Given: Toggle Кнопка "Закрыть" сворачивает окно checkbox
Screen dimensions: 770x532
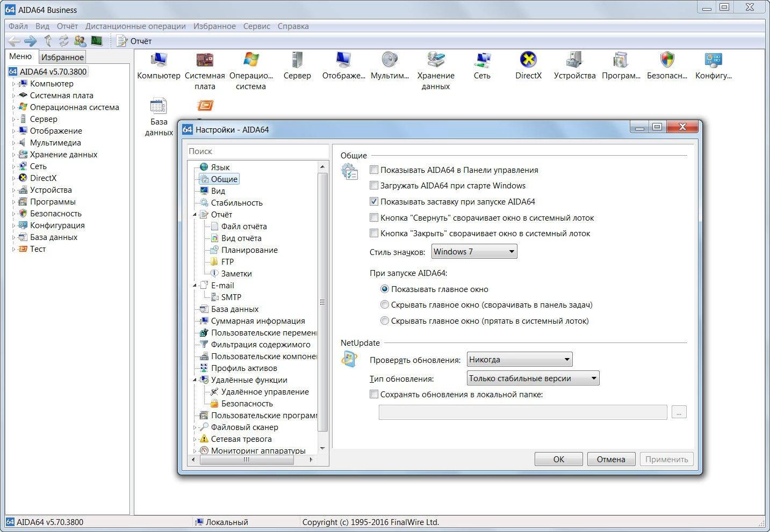Looking at the screenshot, I should 374,234.
